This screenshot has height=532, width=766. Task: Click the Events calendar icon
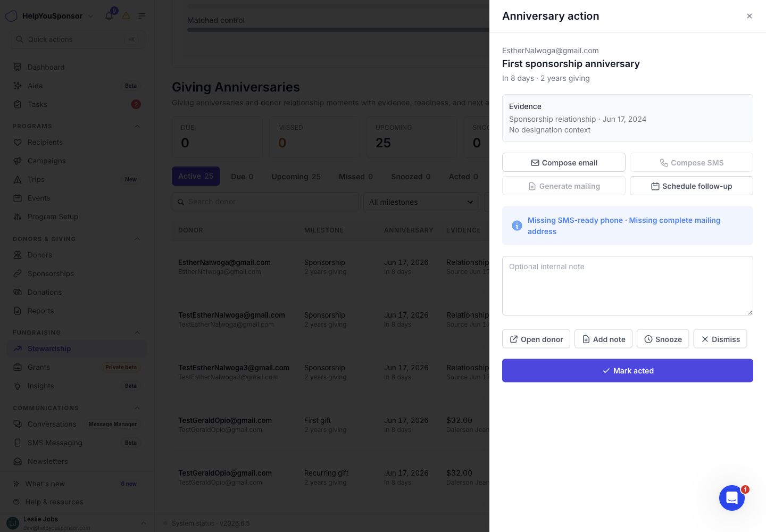click(18, 198)
